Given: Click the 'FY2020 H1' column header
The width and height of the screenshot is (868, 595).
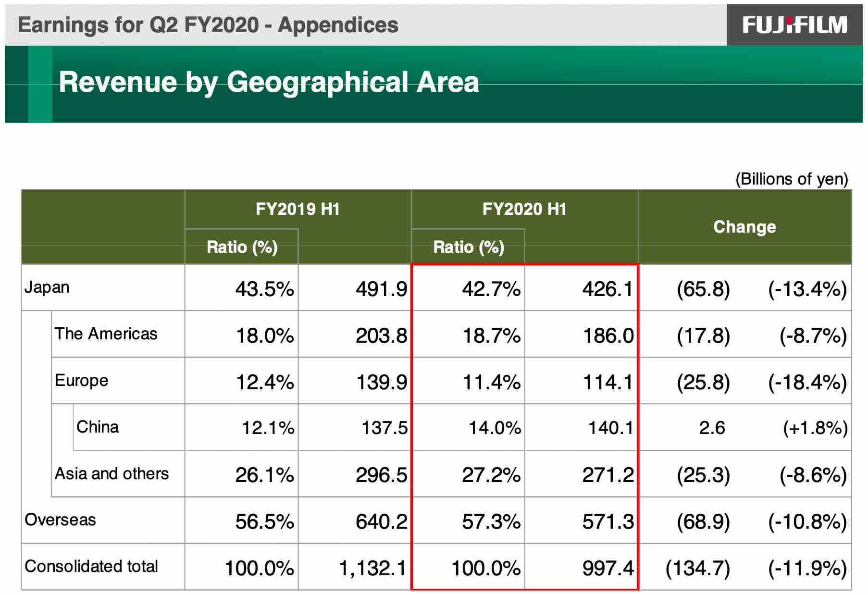Looking at the screenshot, I should [524, 209].
